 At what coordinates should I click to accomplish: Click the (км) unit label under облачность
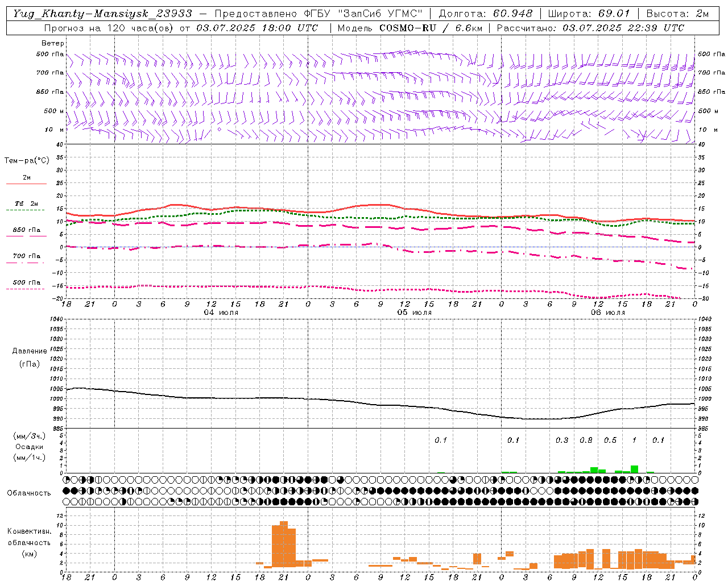coord(29,554)
